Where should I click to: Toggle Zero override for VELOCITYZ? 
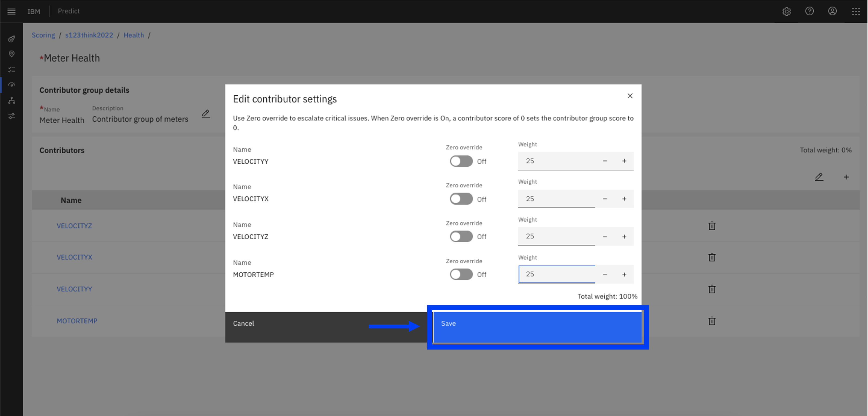click(461, 237)
